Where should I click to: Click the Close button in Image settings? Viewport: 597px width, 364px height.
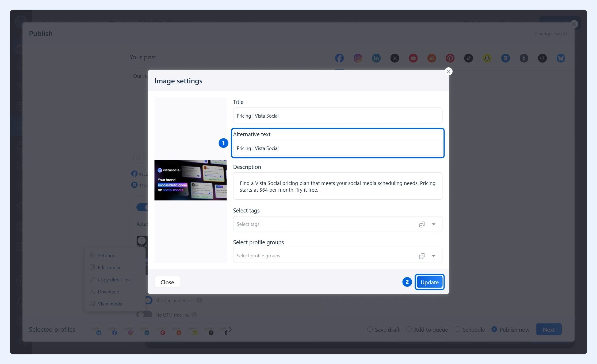(167, 282)
